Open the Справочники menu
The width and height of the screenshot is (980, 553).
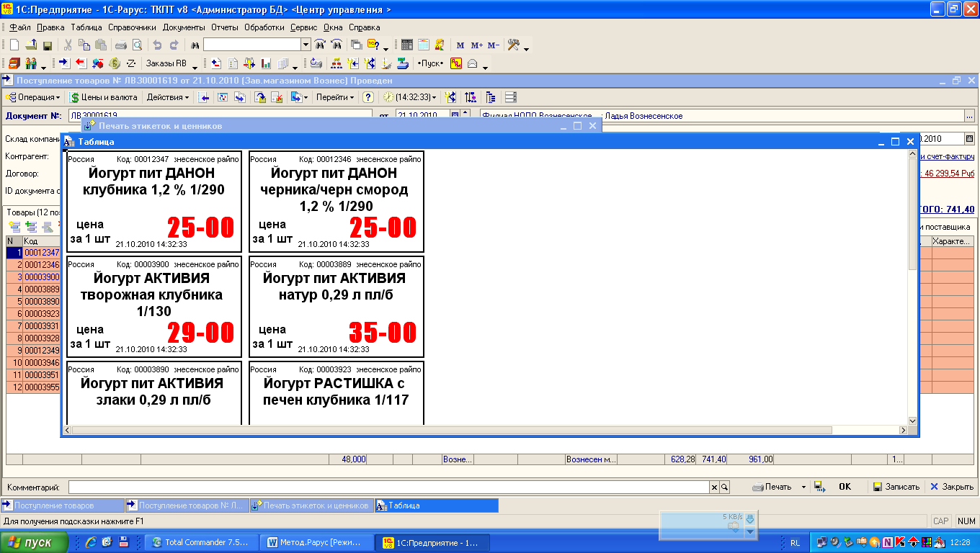[133, 27]
